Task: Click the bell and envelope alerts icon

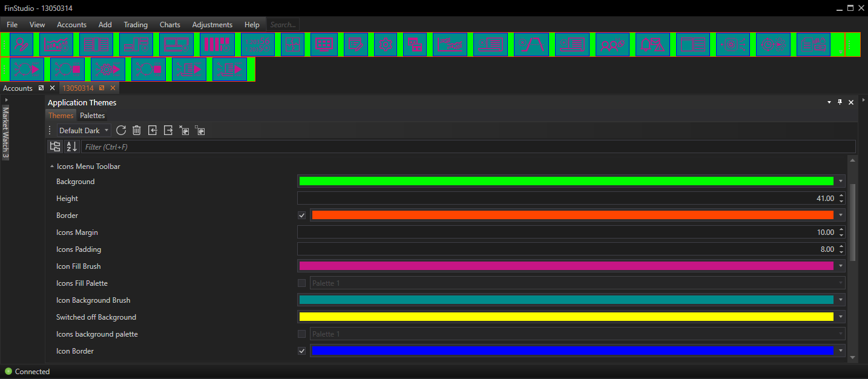Action: [x=653, y=44]
